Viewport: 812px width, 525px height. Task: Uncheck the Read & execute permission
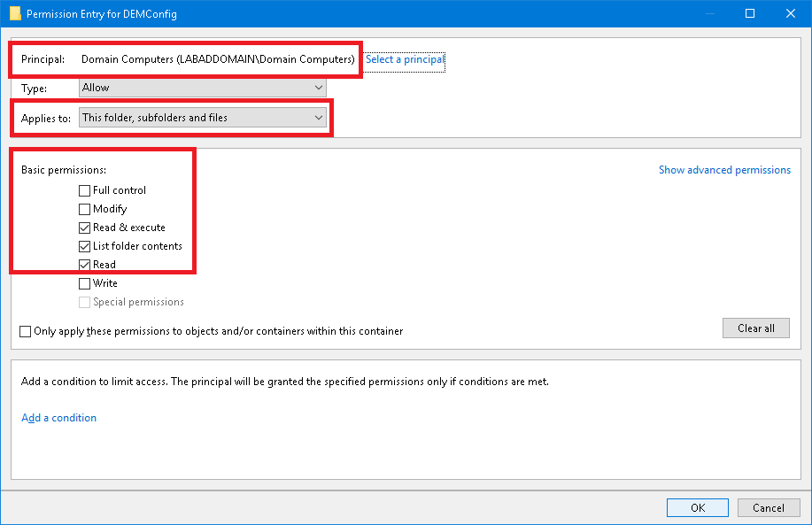click(x=85, y=228)
